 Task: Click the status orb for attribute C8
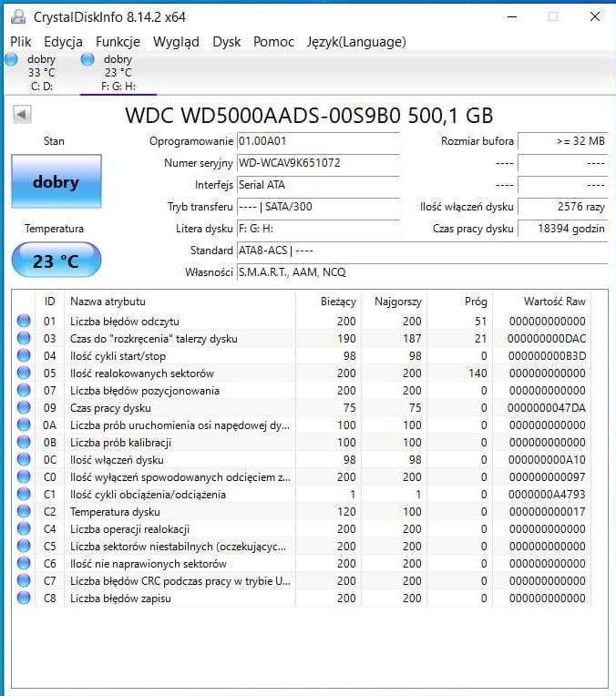point(24,598)
